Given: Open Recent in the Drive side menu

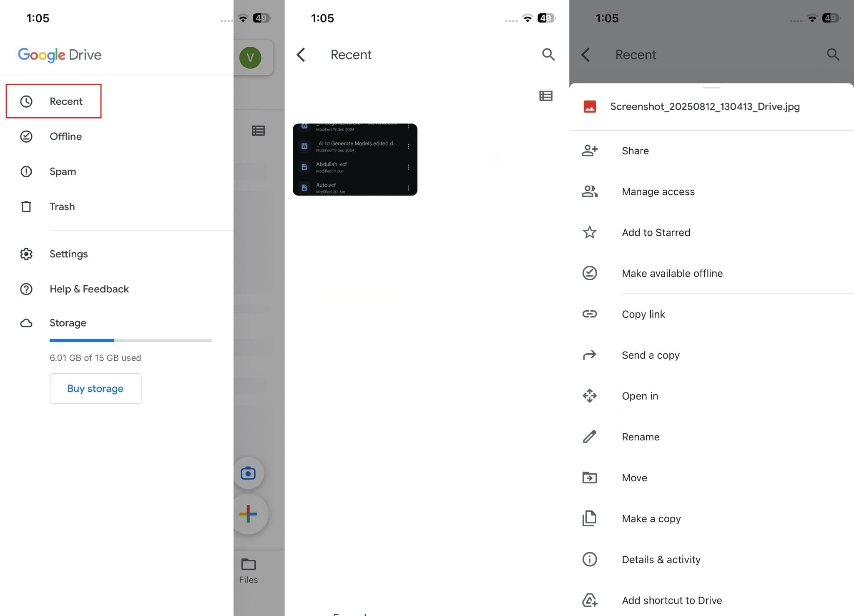Looking at the screenshot, I should 54,101.
